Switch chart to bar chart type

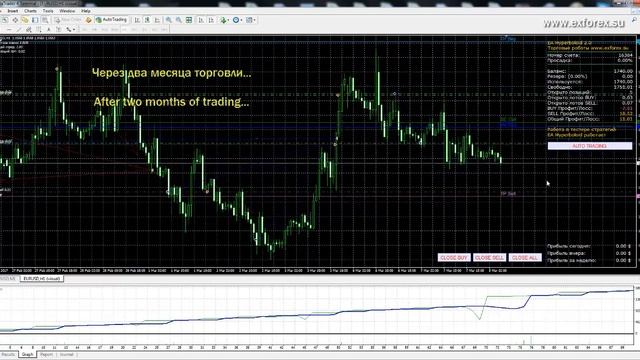[x=137, y=20]
